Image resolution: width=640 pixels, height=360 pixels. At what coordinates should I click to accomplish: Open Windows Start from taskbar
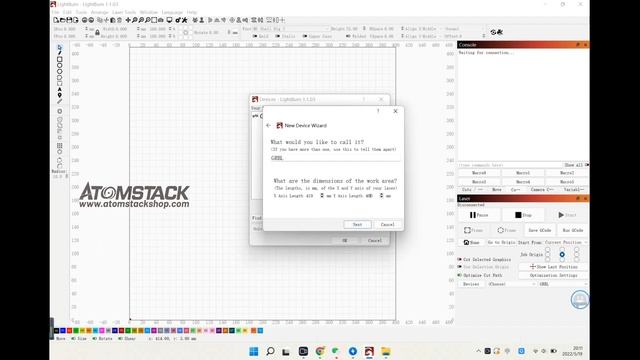(253, 351)
